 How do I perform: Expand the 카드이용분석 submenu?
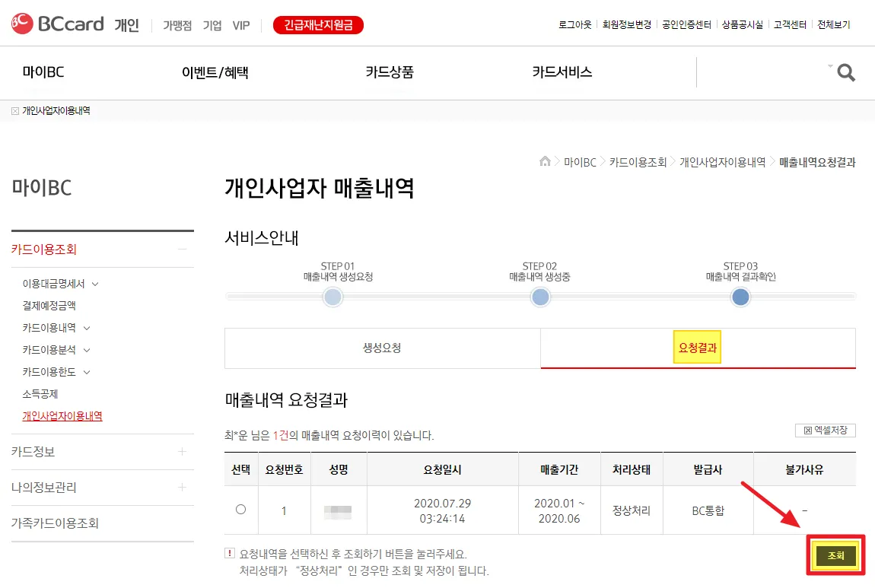click(87, 351)
